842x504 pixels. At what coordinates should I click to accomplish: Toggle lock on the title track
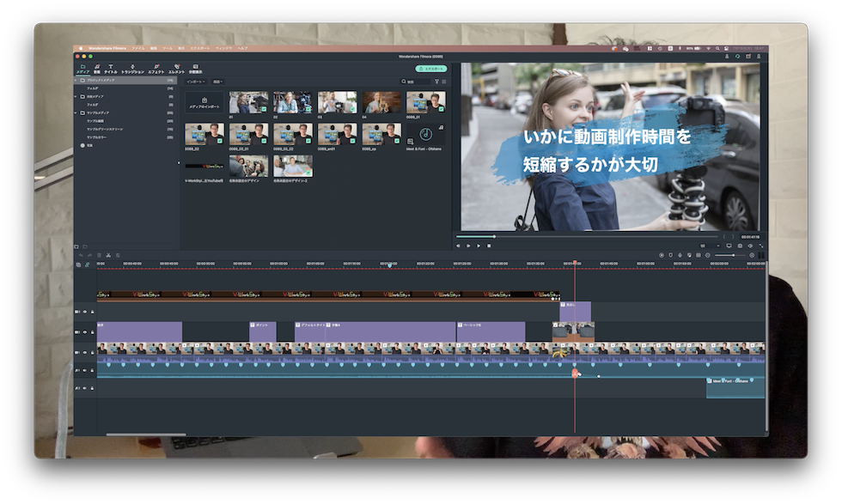click(x=92, y=332)
